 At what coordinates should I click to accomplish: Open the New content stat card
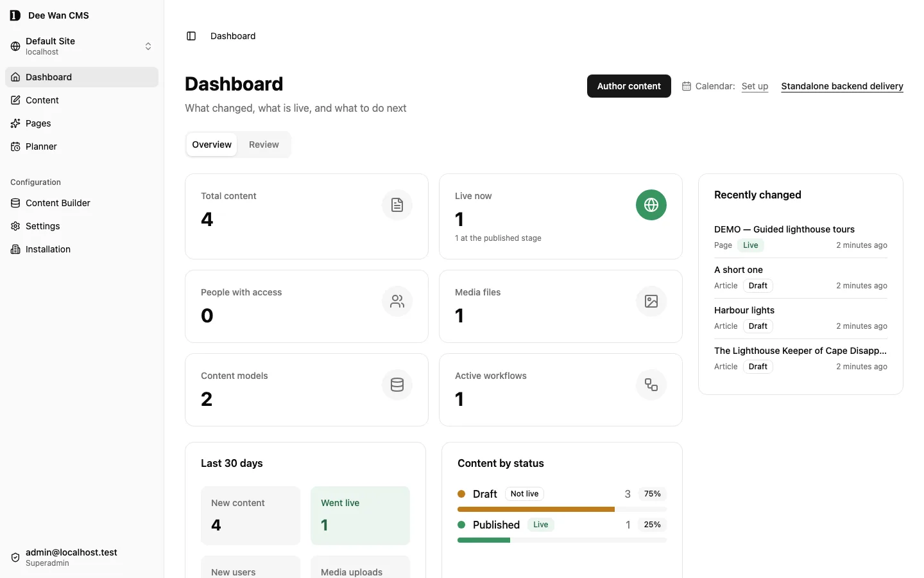(250, 516)
